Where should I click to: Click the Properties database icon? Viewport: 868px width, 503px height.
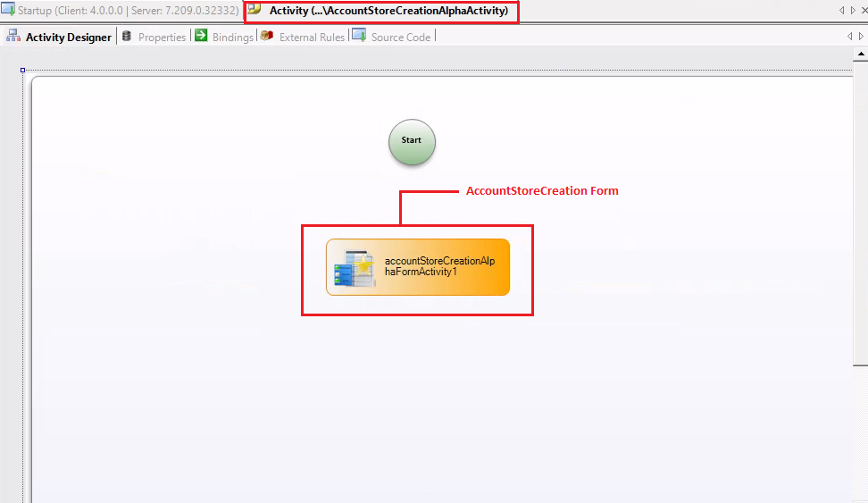pos(127,36)
